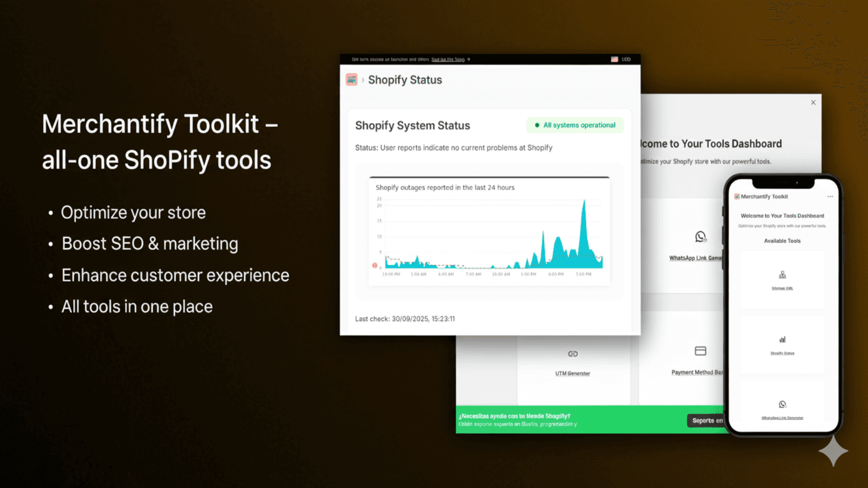Select the Payment Method card icon
This screenshot has height=488, width=868.
point(700,351)
